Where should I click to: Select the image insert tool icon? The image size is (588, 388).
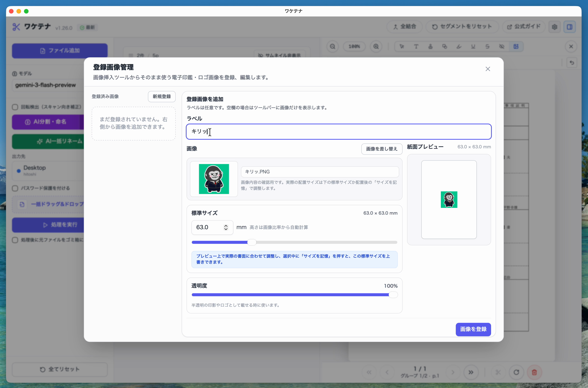[516, 46]
